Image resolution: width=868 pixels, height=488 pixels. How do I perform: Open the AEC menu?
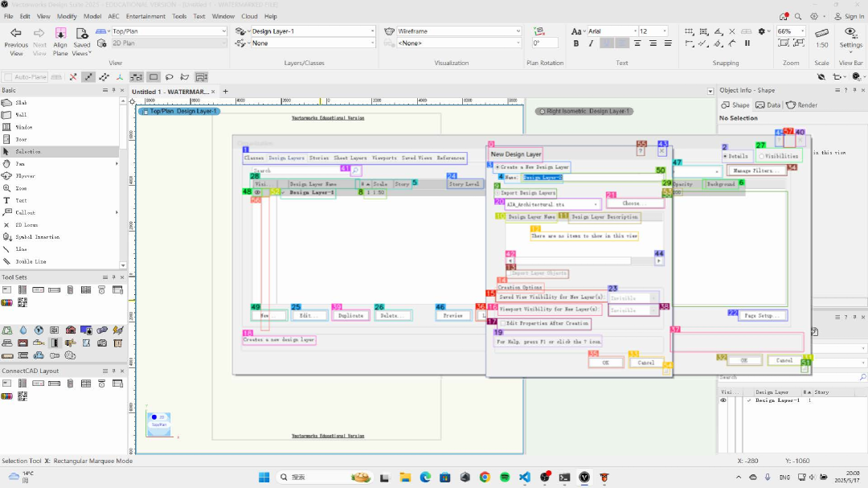coord(113,16)
